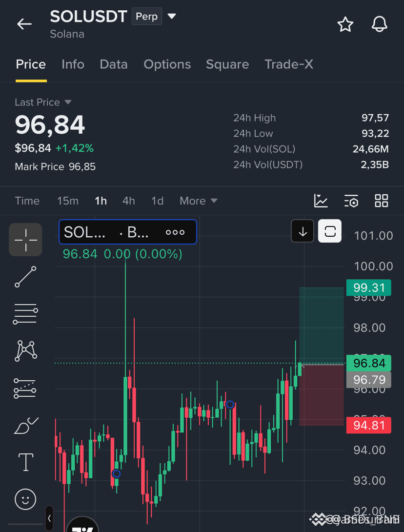Expand the More intervals dropdown
The height and width of the screenshot is (532, 404).
[199, 201]
